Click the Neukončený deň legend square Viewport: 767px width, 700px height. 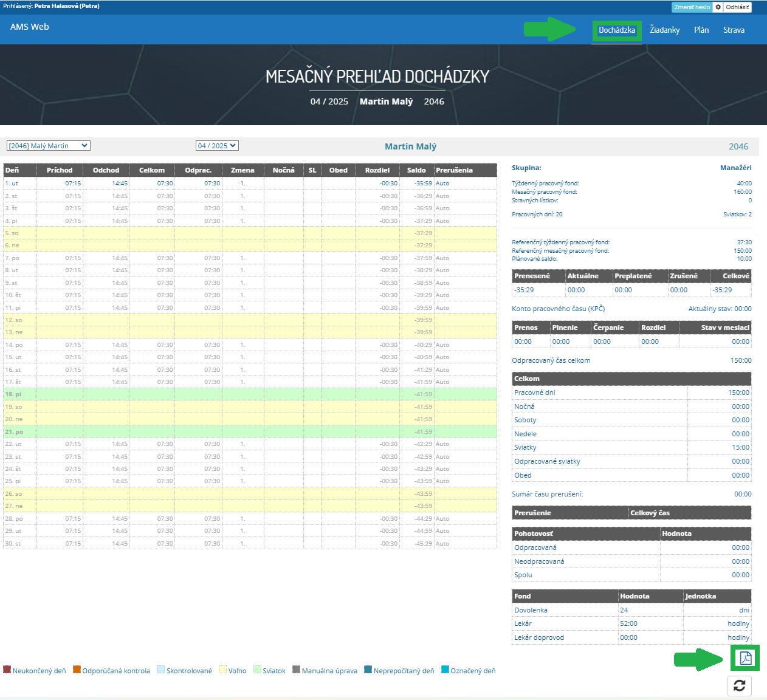pyautogui.click(x=7, y=670)
